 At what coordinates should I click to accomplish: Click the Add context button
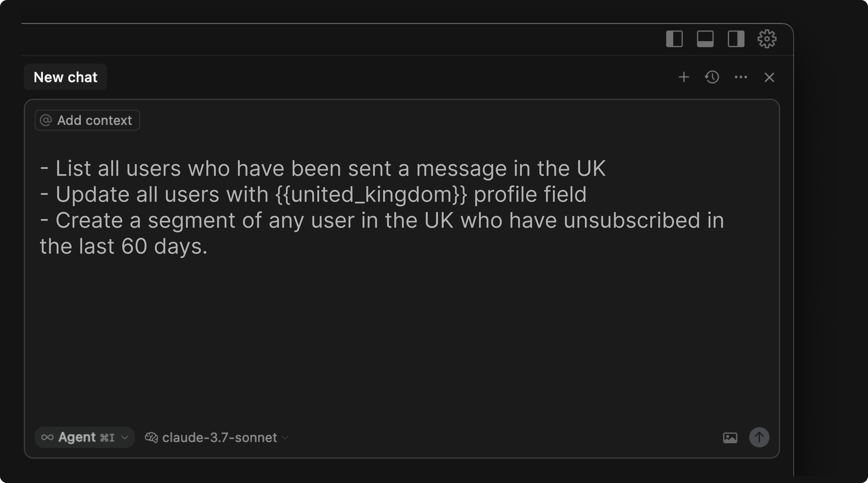[87, 120]
